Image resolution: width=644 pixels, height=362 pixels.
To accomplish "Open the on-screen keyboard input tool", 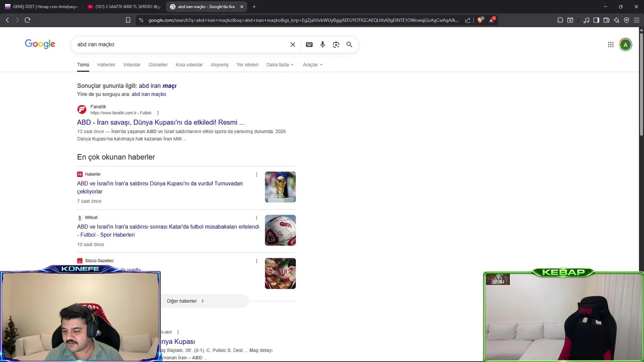I will point(309,44).
